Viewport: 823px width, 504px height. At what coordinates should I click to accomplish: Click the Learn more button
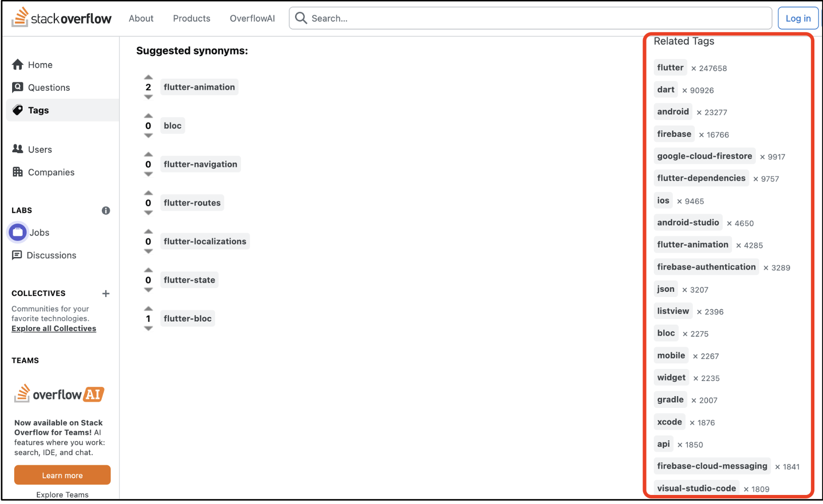point(63,475)
